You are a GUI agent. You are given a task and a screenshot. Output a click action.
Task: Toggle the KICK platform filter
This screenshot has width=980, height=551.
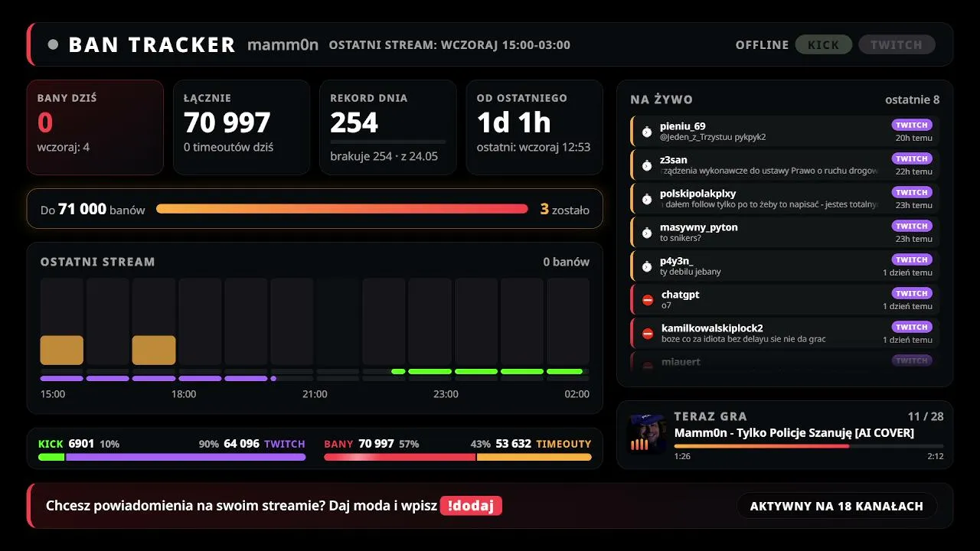point(824,44)
